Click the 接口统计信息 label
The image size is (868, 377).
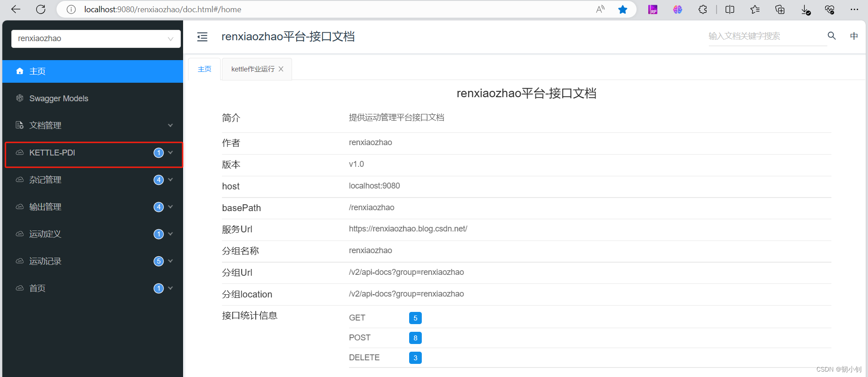point(250,316)
